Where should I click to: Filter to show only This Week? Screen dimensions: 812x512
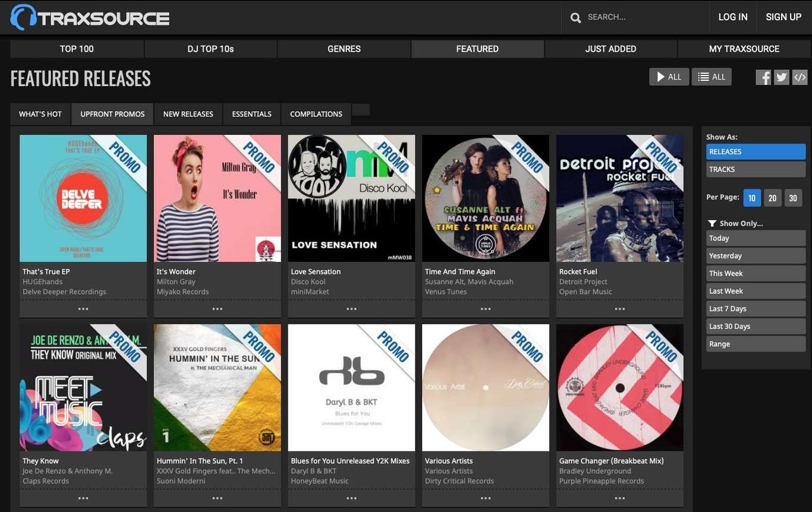[x=756, y=273]
